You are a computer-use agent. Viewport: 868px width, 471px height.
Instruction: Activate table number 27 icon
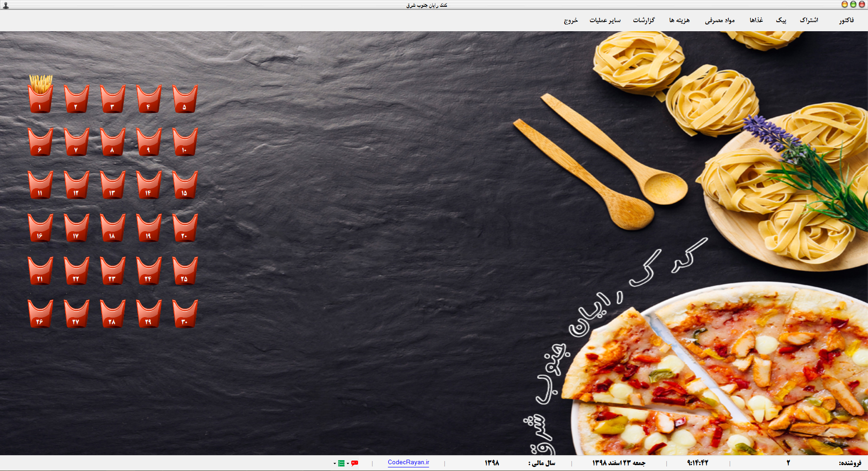(x=76, y=314)
